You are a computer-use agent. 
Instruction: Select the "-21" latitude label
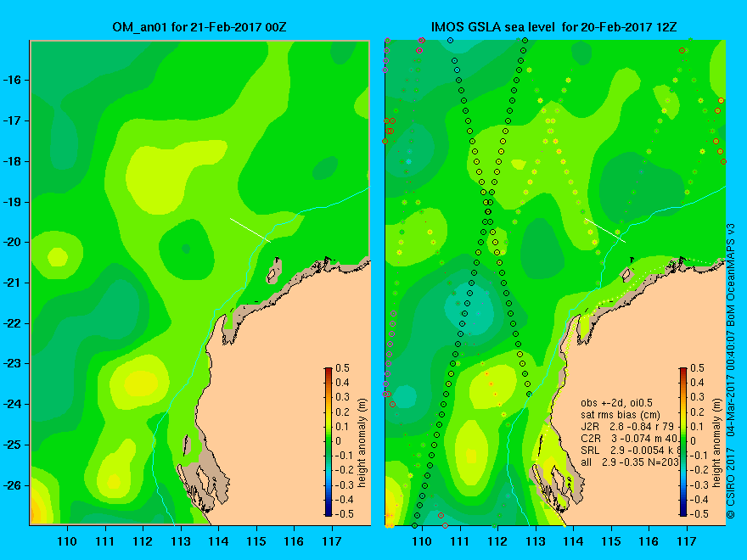click(x=11, y=283)
